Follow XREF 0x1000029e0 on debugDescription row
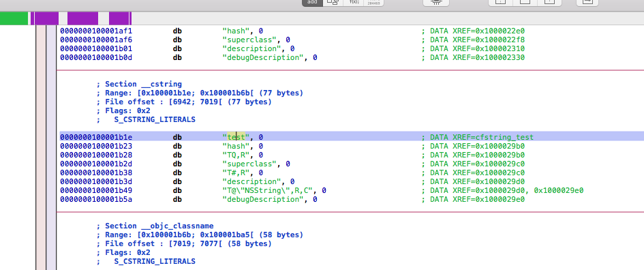 tap(500, 199)
